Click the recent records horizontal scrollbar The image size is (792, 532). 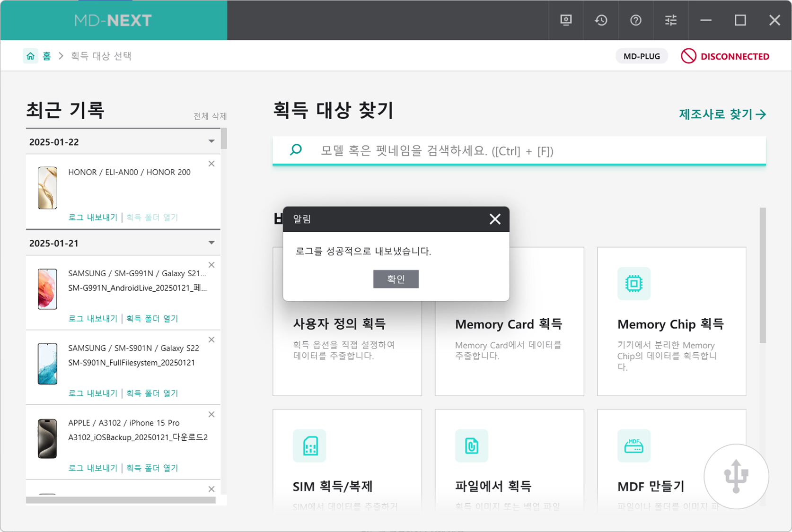click(x=121, y=500)
